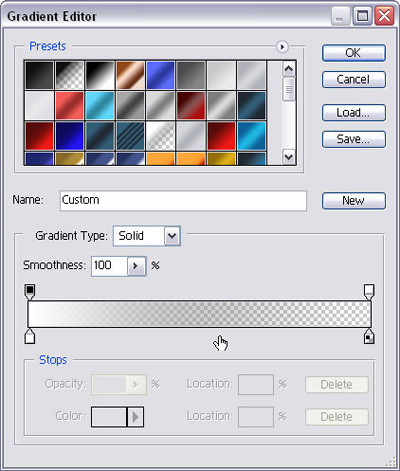The height and width of the screenshot is (471, 400).
Task: Pick the white-to-transparent checkered preset in the third row
Action: [160, 136]
